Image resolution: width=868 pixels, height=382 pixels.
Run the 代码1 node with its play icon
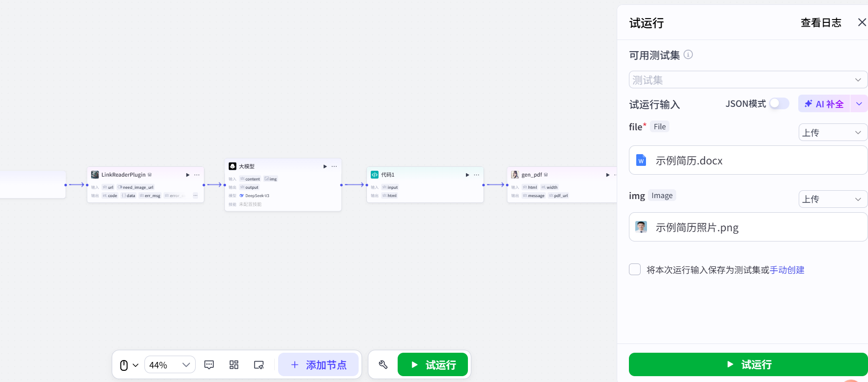click(x=467, y=175)
